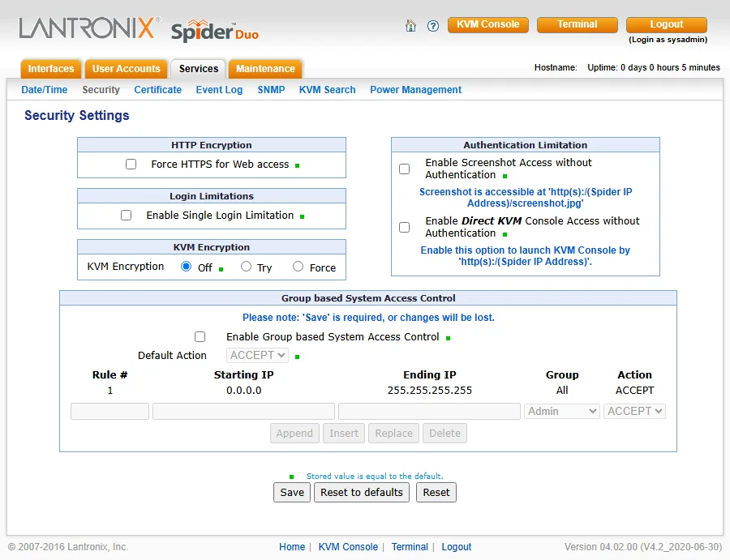This screenshot has width=730, height=560.
Task: Click the Ending IP input field
Action: (x=429, y=411)
